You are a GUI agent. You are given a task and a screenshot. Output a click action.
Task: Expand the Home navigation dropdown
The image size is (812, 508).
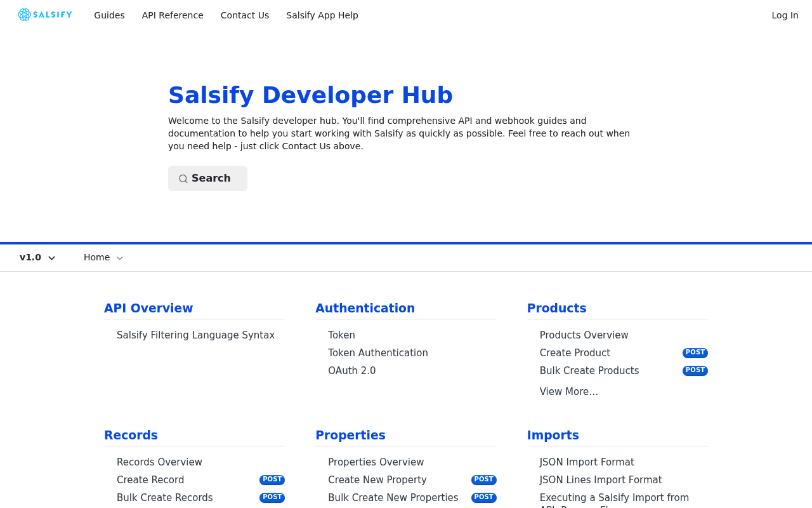click(103, 258)
